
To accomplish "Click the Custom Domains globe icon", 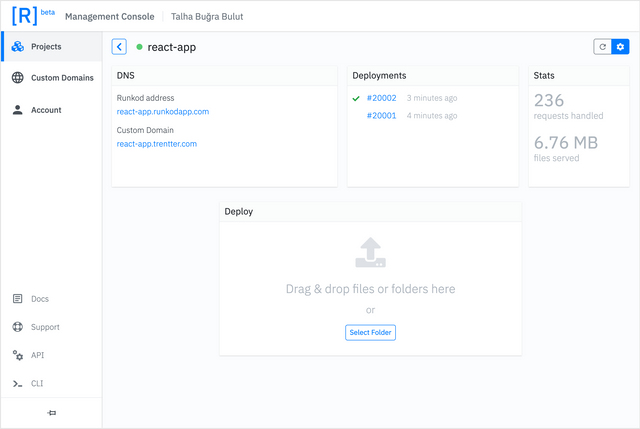I will (x=18, y=78).
